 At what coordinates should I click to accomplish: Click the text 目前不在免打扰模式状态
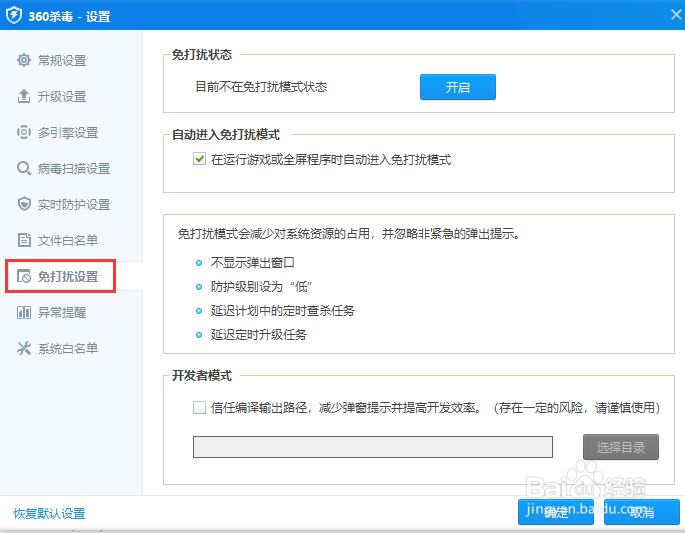[261, 87]
